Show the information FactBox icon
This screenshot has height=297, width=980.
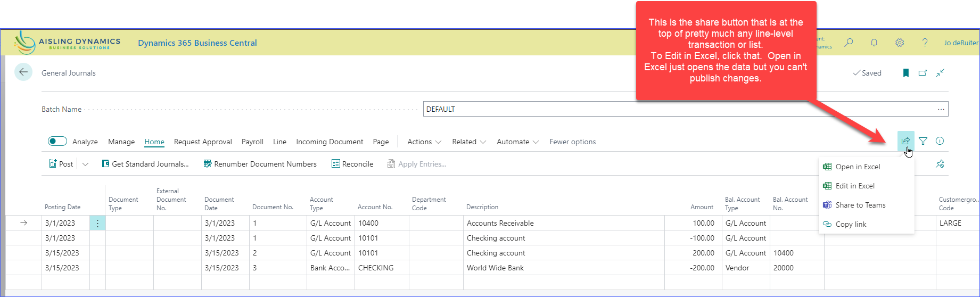pyautogui.click(x=940, y=141)
